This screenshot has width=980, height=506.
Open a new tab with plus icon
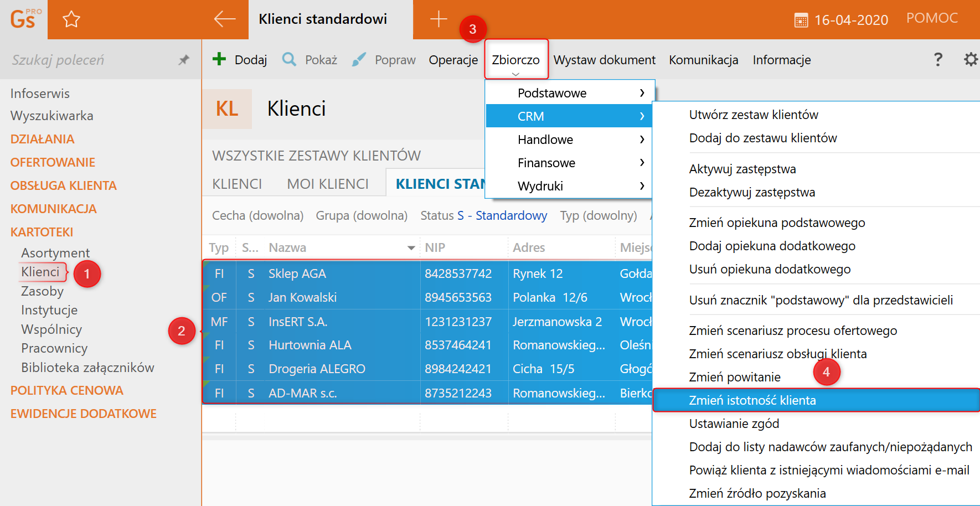click(x=439, y=19)
